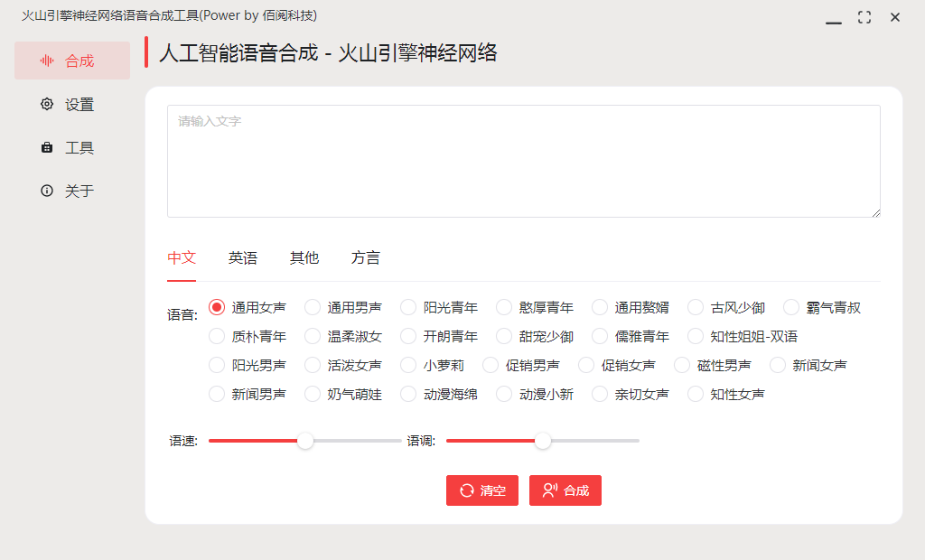Click the 清空 button to clear text
925x560 pixels.
[x=481, y=490]
